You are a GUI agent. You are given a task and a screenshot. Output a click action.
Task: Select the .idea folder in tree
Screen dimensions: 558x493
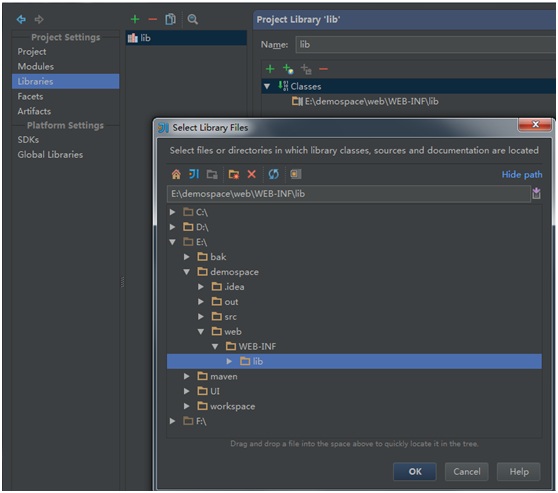234,287
